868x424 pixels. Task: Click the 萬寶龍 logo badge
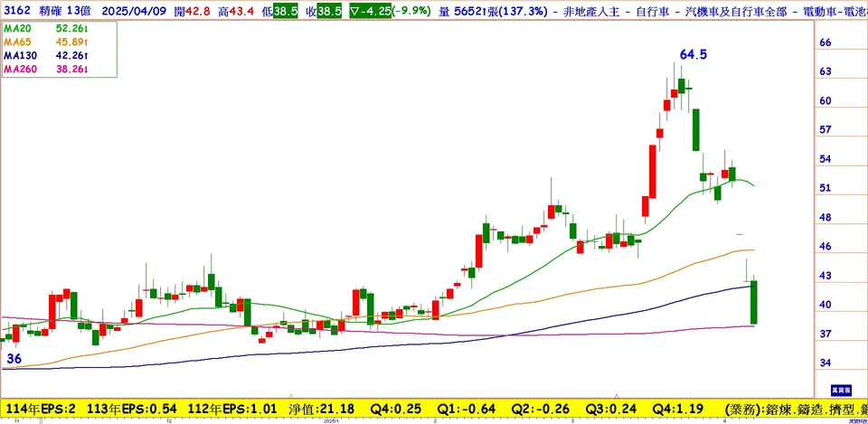pos(843,391)
